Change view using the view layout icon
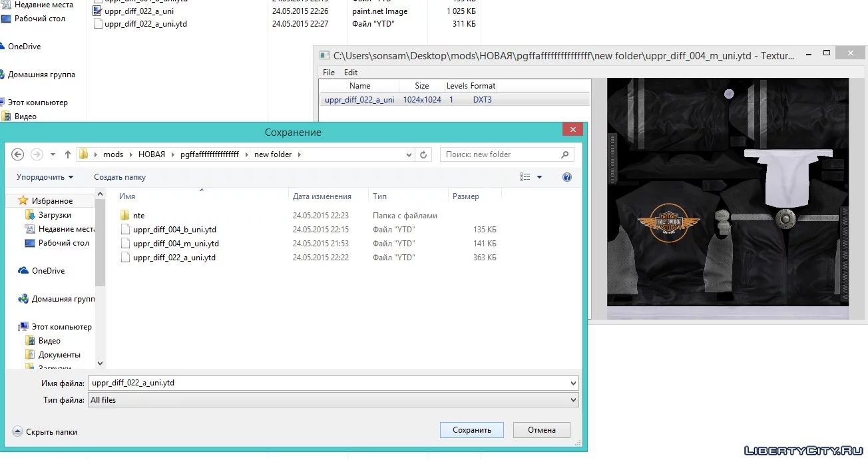 [525, 177]
